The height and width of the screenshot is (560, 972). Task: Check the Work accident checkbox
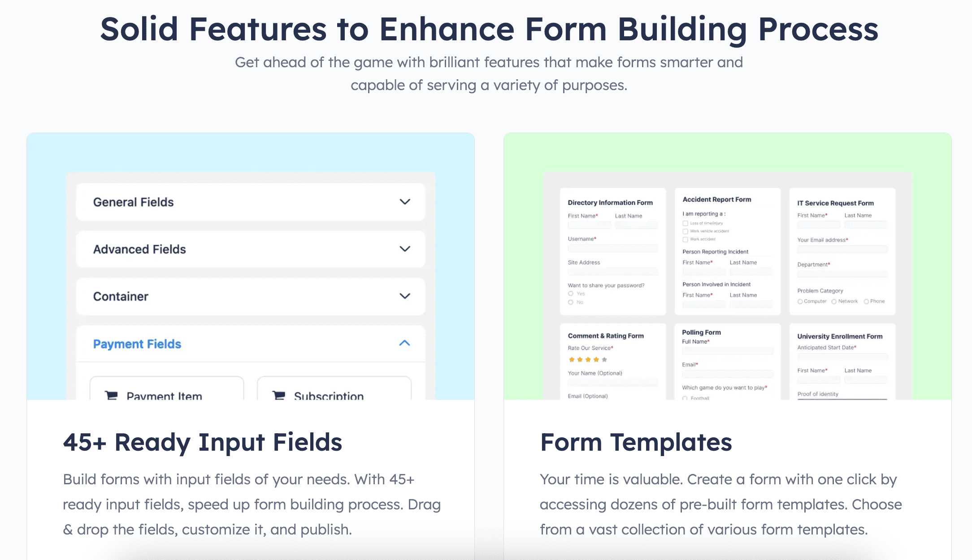point(685,239)
